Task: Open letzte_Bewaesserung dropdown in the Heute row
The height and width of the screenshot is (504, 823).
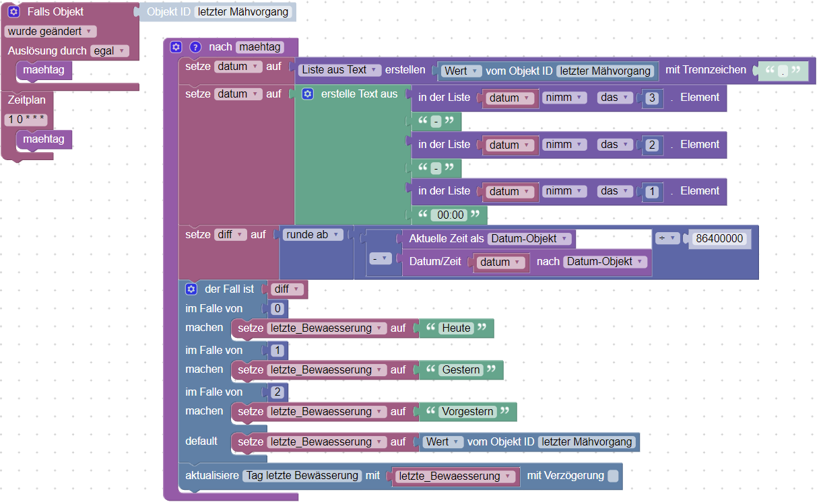Action: click(x=326, y=328)
